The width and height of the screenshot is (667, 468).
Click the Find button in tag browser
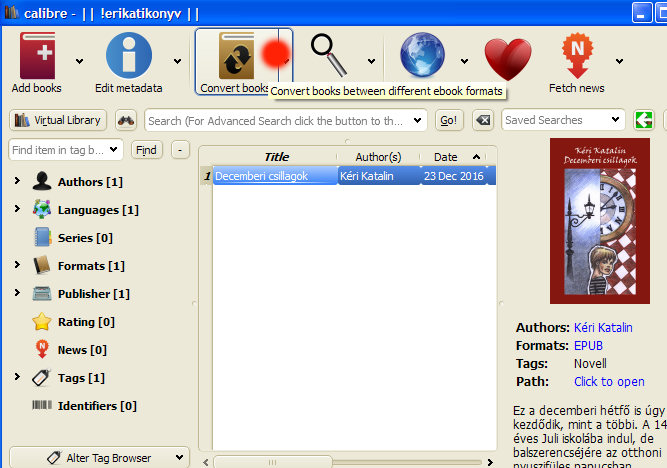pos(146,150)
